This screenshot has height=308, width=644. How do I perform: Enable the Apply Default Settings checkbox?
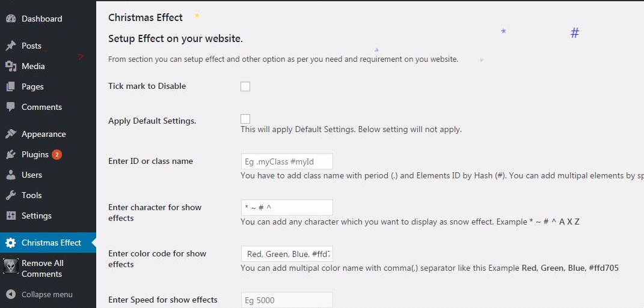click(245, 119)
